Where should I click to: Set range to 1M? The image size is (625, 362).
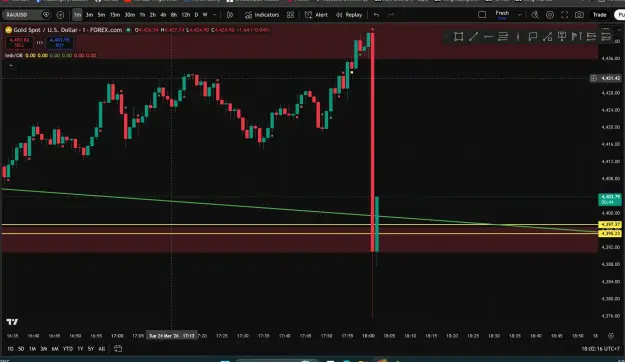tap(32, 349)
